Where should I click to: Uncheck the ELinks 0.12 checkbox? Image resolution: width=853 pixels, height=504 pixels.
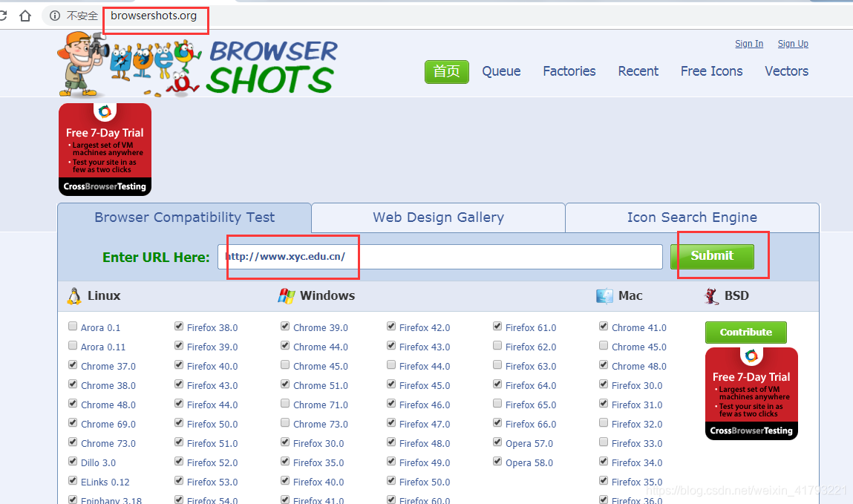73,481
